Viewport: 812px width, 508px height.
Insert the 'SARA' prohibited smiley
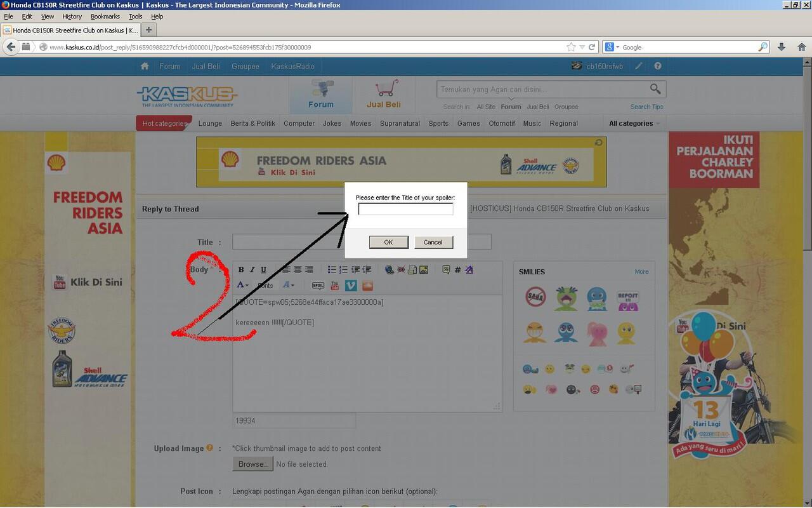(535, 297)
